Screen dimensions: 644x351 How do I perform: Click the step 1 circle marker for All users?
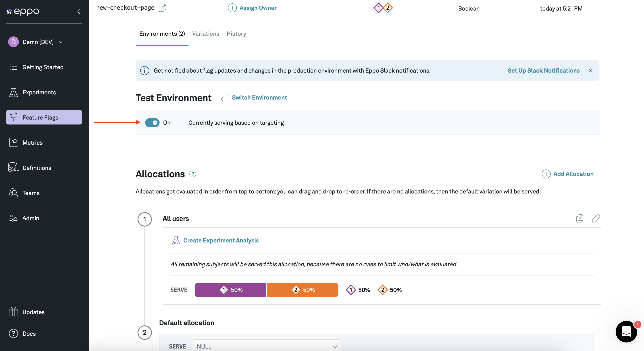[x=144, y=219]
